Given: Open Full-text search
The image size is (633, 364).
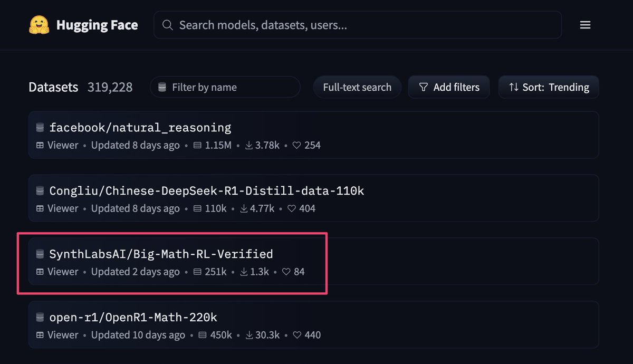Looking at the screenshot, I should point(357,87).
